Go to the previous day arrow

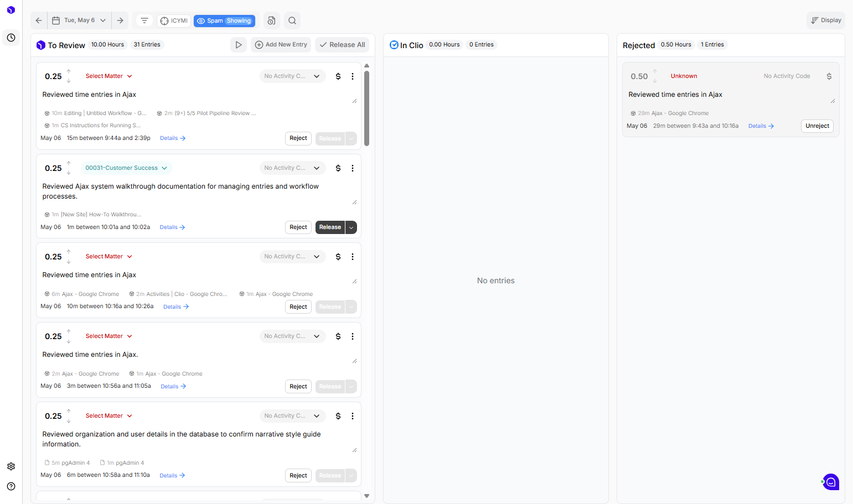click(39, 20)
